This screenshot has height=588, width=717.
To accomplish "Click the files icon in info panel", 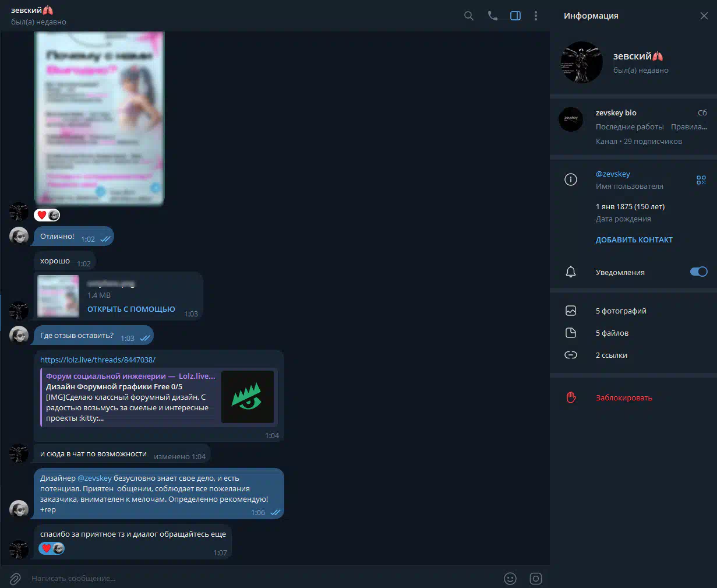I will tap(571, 333).
